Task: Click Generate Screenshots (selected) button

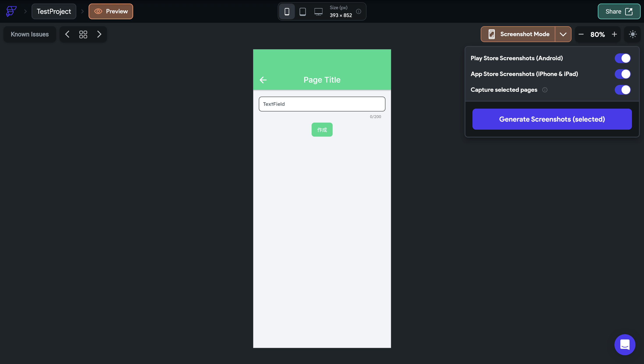Action: point(552,119)
